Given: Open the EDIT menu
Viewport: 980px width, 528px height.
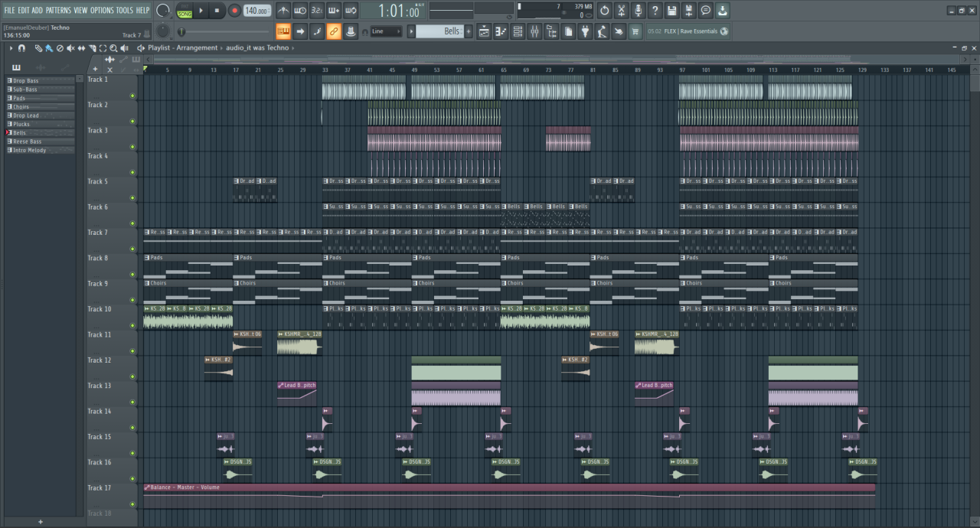Looking at the screenshot, I should point(24,10).
